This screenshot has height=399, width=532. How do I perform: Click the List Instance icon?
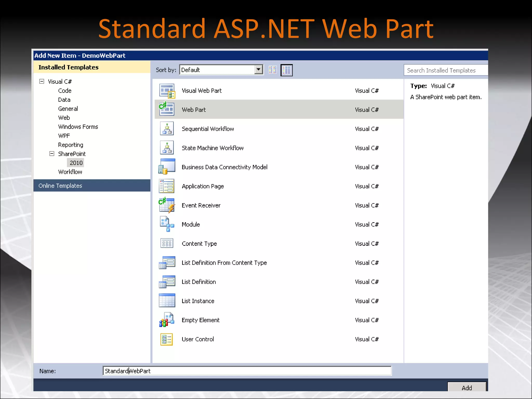[x=167, y=301]
